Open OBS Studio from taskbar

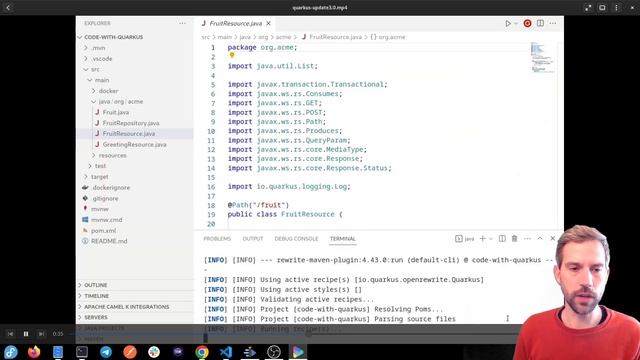click(274, 352)
